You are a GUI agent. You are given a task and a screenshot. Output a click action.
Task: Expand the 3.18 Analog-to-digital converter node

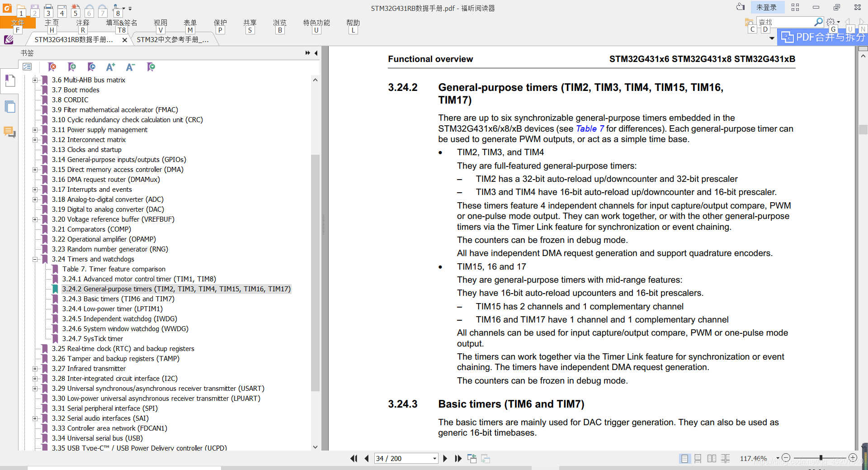pyautogui.click(x=35, y=199)
